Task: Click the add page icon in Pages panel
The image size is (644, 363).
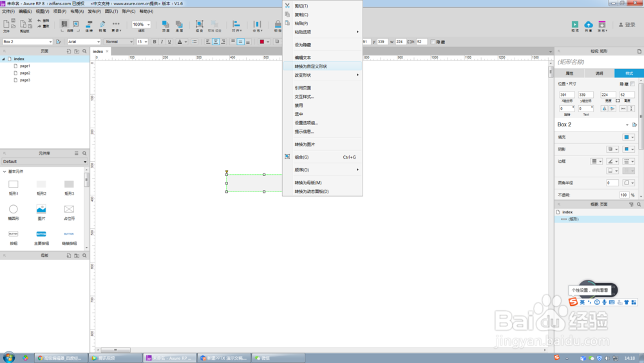Action: tap(69, 52)
